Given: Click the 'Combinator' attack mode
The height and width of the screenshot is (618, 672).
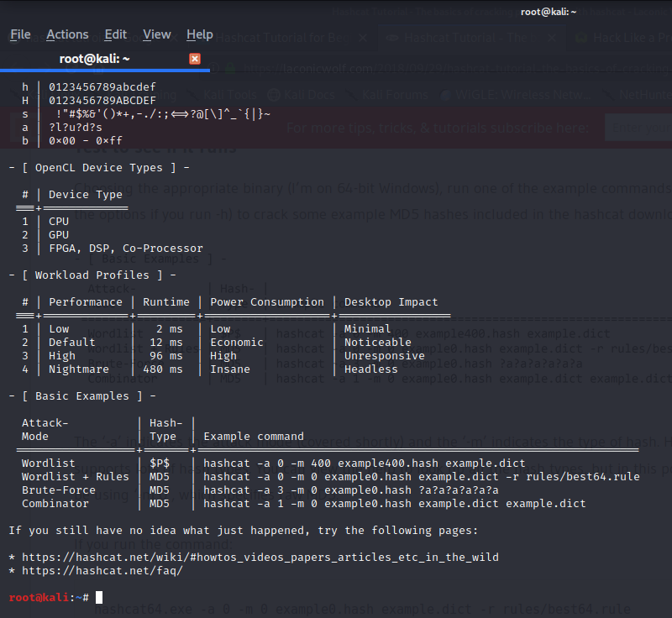Looking at the screenshot, I should coord(55,503).
